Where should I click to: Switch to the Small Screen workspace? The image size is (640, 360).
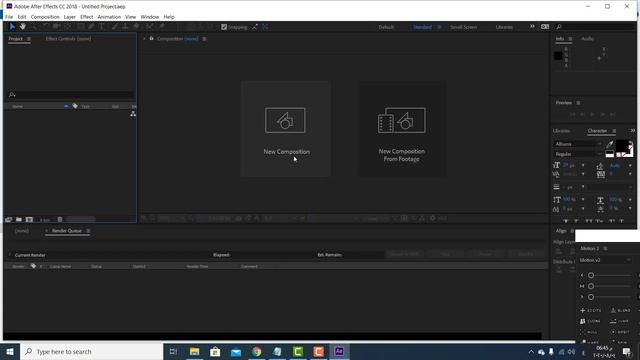click(463, 27)
